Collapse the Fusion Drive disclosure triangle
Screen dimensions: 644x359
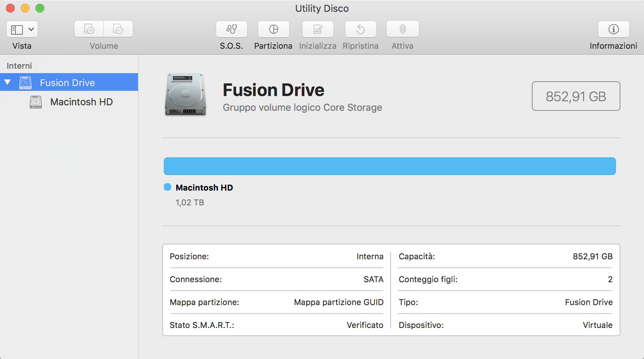(x=7, y=82)
